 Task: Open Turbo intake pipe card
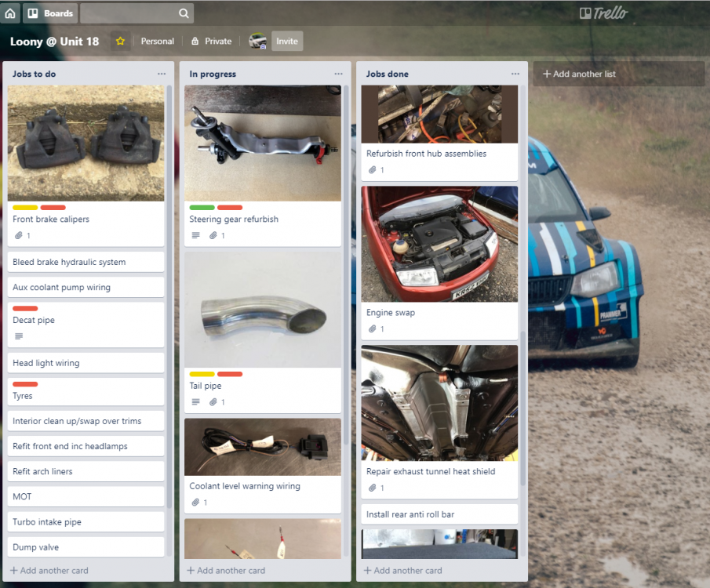coord(86,522)
